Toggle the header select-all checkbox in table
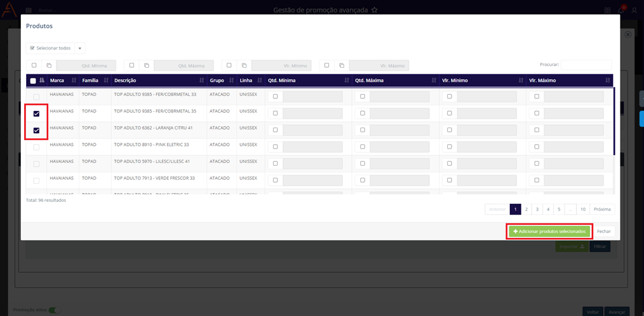 pyautogui.click(x=34, y=81)
